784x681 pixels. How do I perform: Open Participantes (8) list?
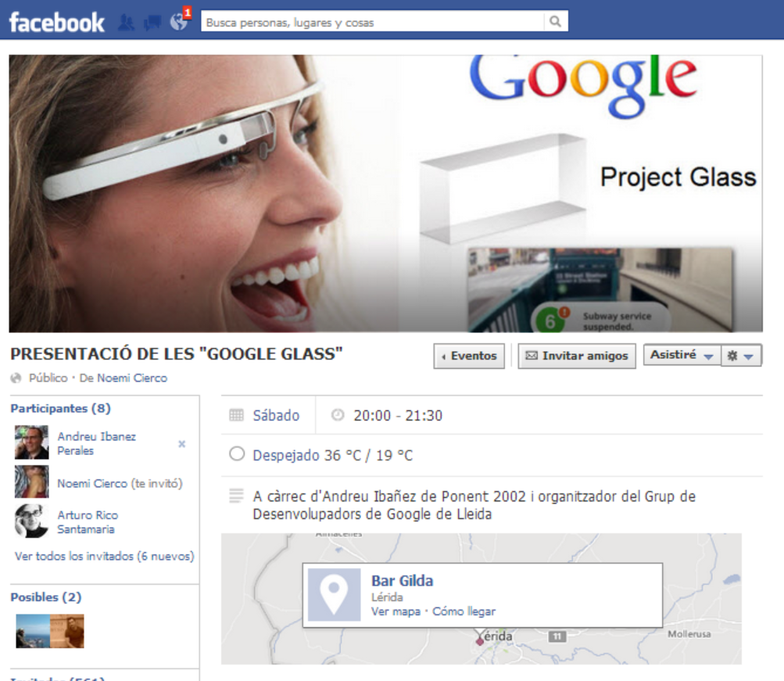coord(60,408)
